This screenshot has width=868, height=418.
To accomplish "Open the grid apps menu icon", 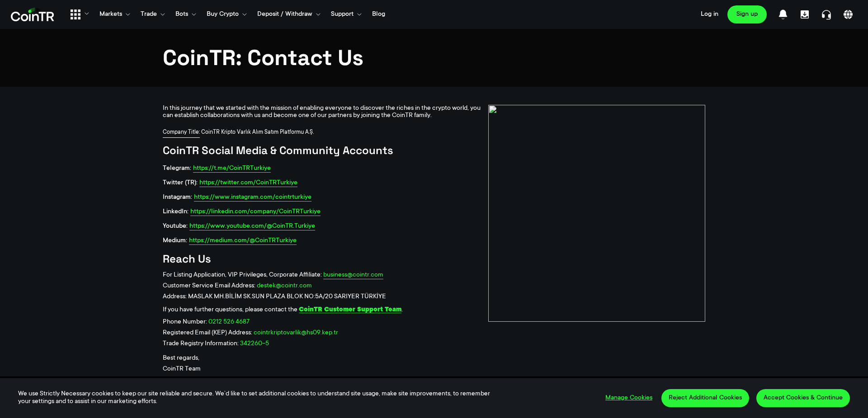I will (x=75, y=14).
